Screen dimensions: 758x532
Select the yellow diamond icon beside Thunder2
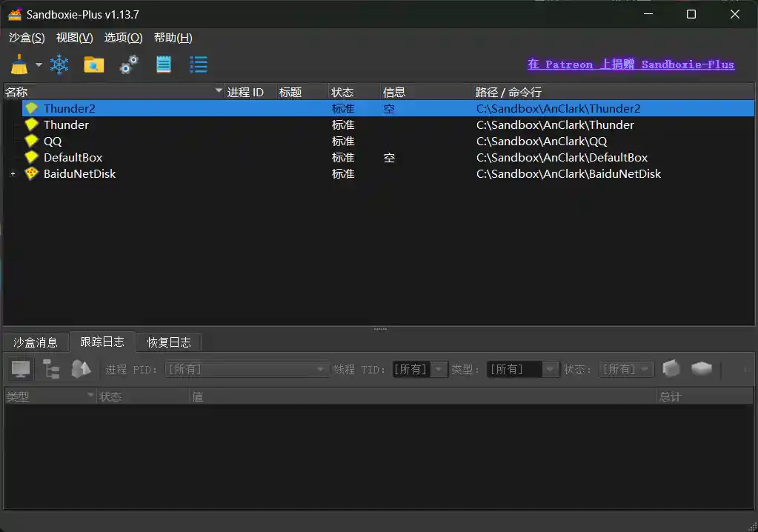tap(31, 108)
